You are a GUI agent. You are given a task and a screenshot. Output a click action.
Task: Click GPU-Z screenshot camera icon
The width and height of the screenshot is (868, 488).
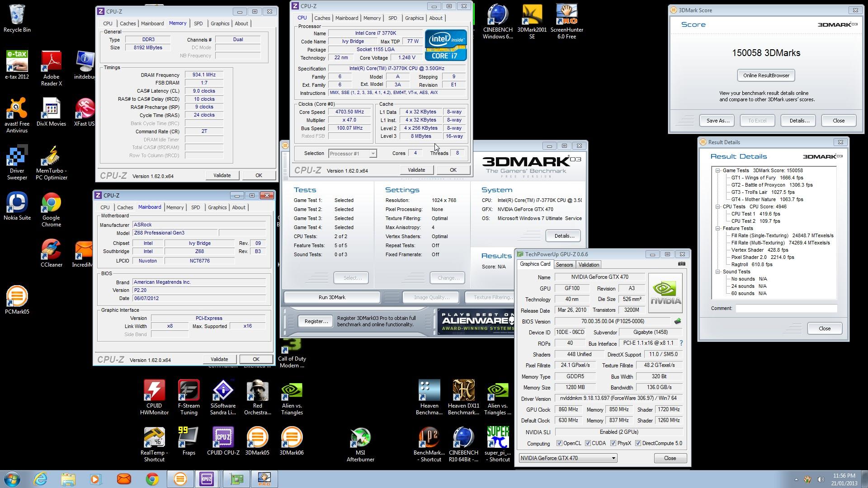pos(681,264)
